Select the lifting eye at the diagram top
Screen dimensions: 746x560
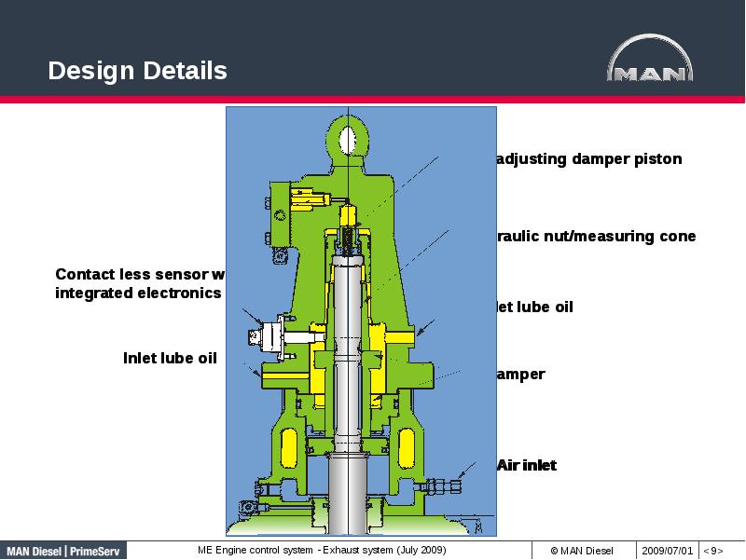(x=350, y=137)
